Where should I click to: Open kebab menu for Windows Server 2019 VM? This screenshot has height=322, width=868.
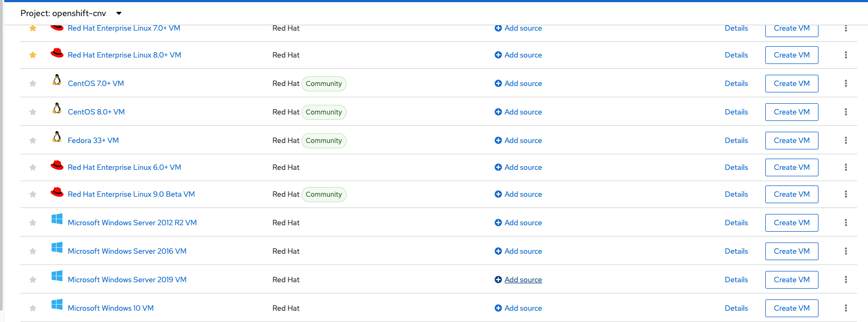(846, 280)
